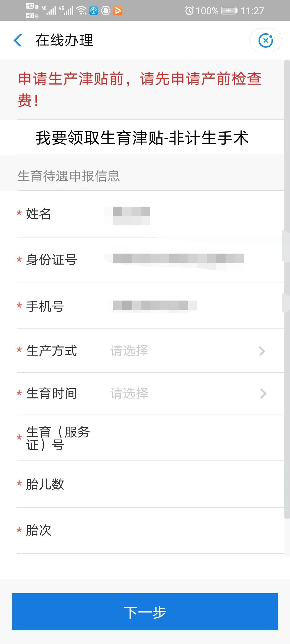The width and height of the screenshot is (290, 644).
Task: Go back using the blue arrow
Action: tap(18, 41)
